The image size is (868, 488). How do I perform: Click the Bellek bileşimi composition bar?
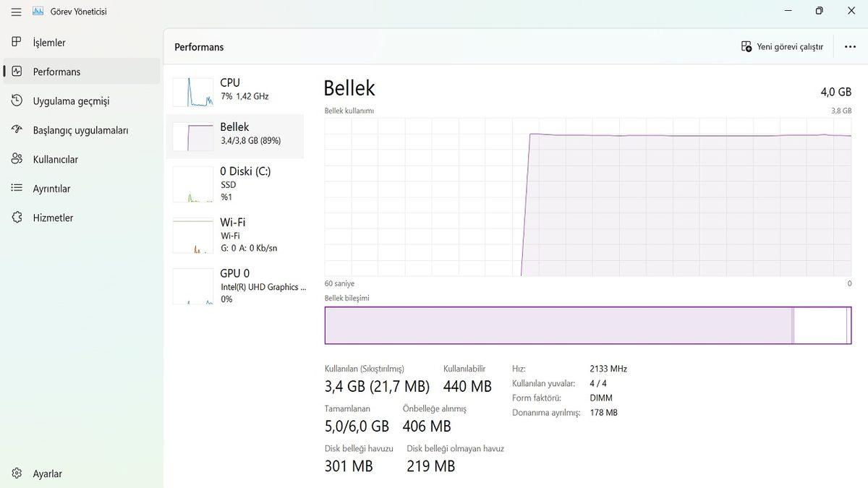(x=587, y=325)
